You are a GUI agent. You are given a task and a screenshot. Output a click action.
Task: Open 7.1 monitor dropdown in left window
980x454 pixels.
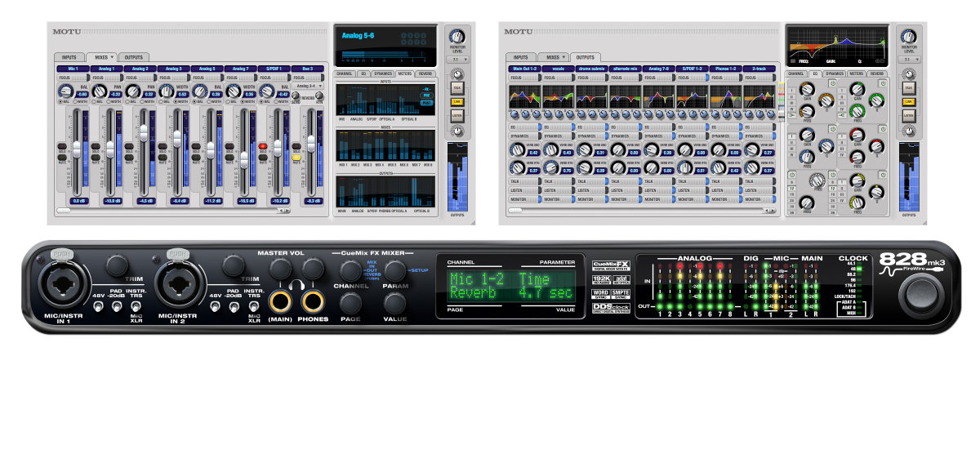[457, 60]
